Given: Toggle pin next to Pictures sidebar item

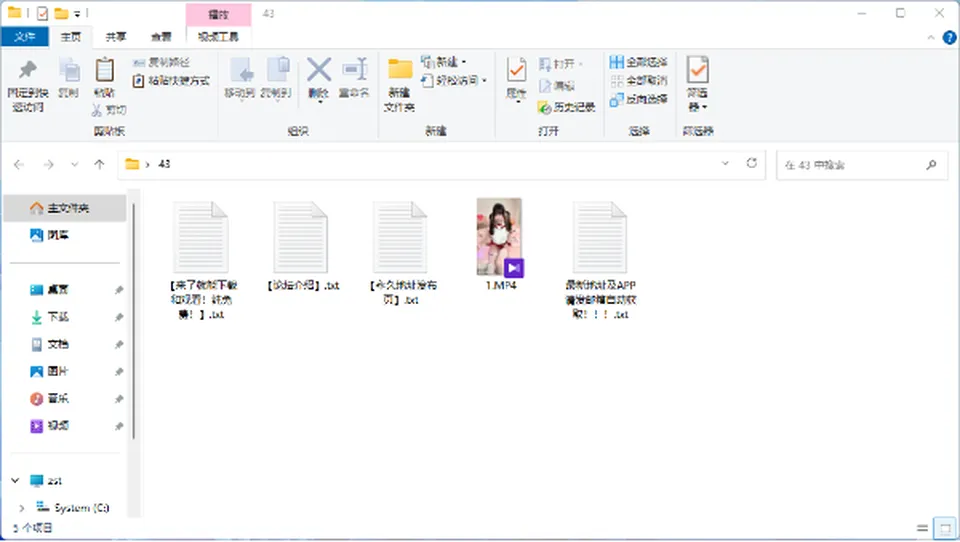Looking at the screenshot, I should (x=119, y=372).
